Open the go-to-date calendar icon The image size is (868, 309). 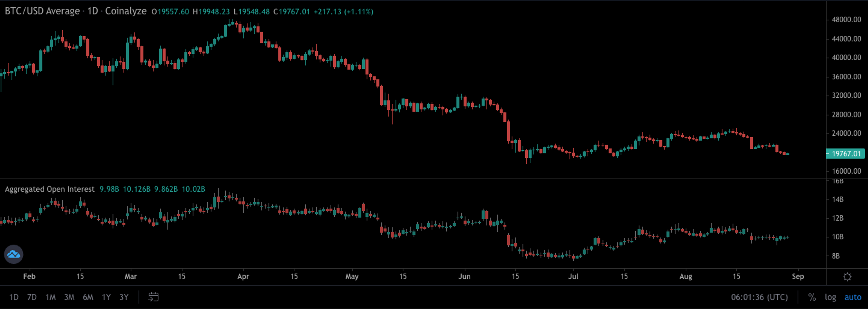tap(153, 297)
